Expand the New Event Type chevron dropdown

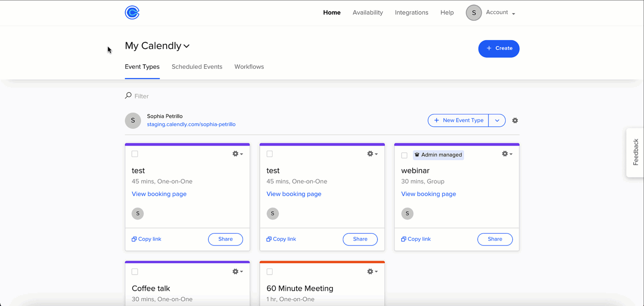(497, 120)
